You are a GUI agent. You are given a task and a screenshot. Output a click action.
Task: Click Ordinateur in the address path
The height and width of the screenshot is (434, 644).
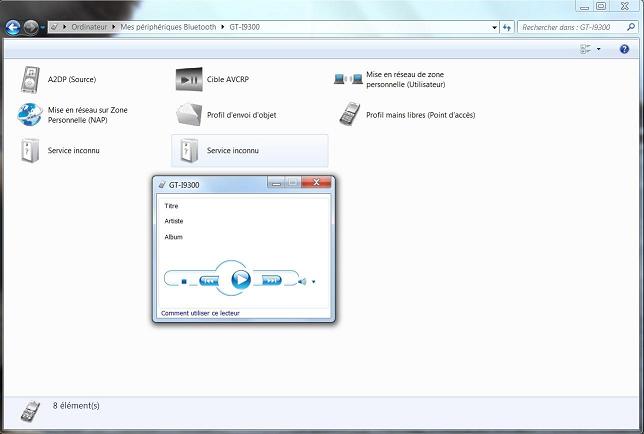click(89, 27)
